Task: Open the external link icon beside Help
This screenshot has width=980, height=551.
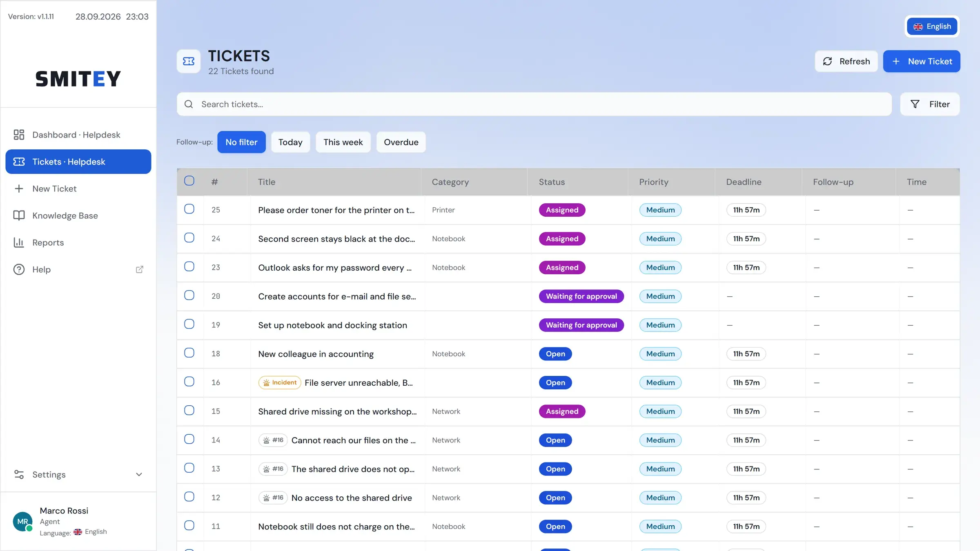Action: [139, 269]
